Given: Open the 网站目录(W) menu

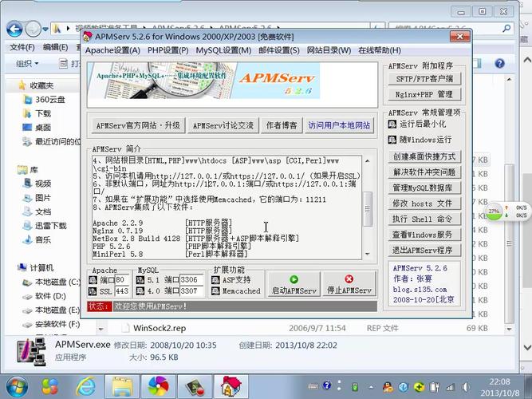Looking at the screenshot, I should pos(329,50).
